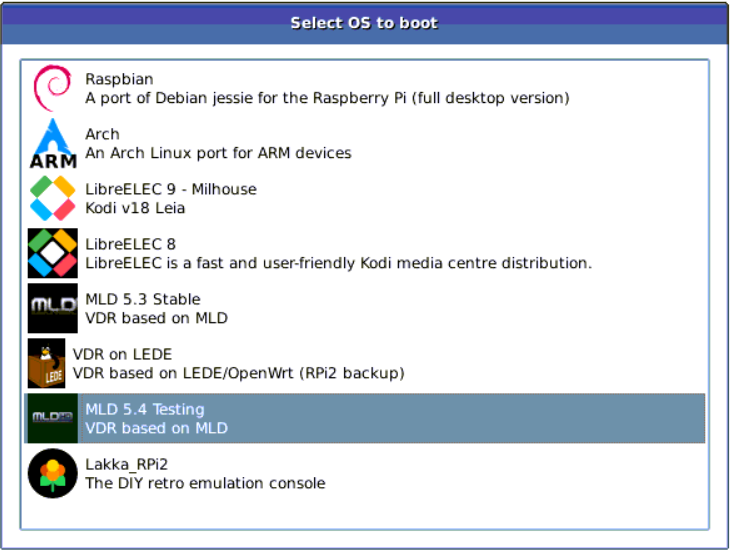Click the LibreELEC 9 Milhouse logo icon
Image resolution: width=731 pixels, height=552 pixels.
point(53,198)
